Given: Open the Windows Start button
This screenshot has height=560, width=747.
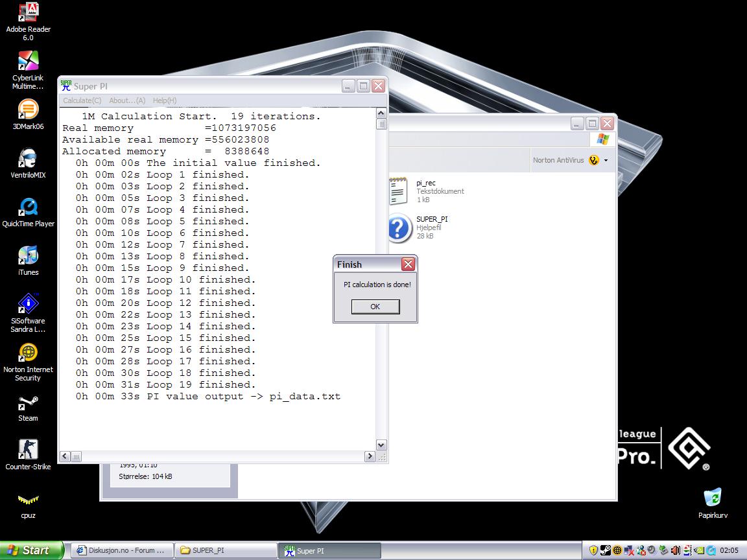Looking at the screenshot, I should 31,550.
